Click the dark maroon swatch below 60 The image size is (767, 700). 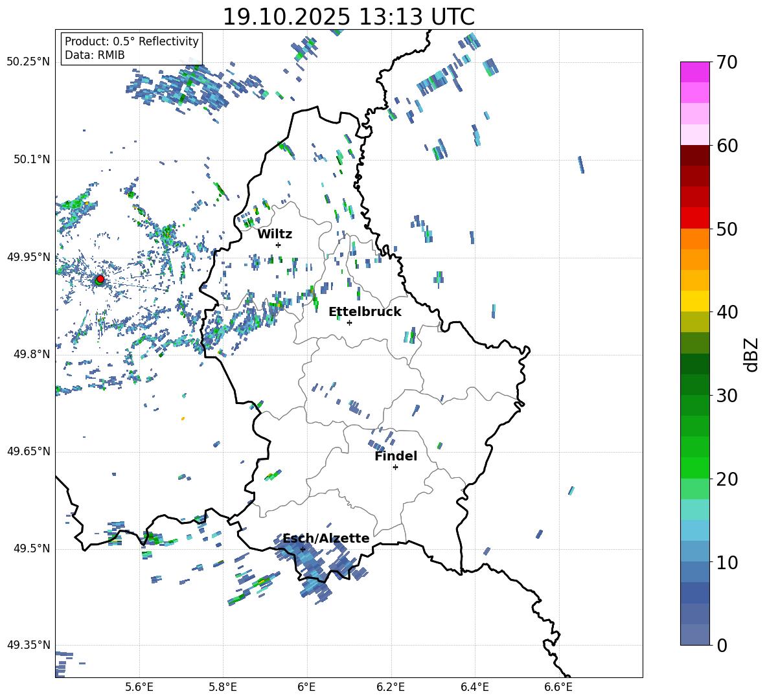click(694, 155)
